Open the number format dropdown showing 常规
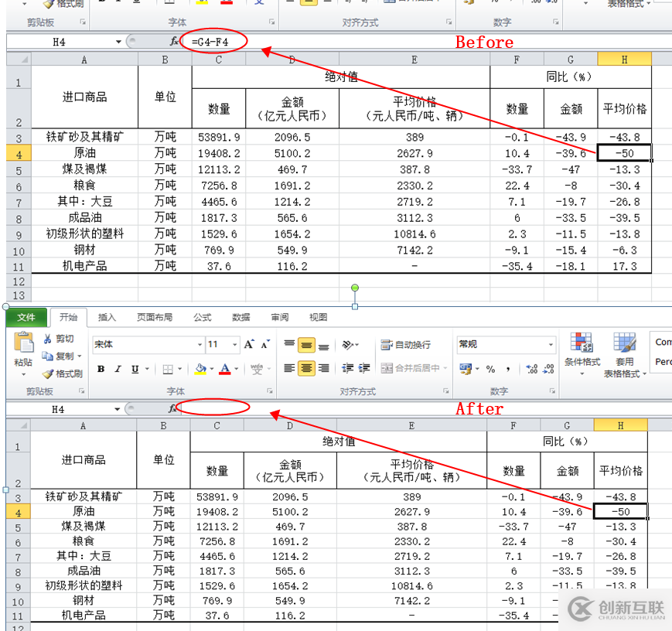Image resolution: width=672 pixels, height=631 pixels. click(551, 344)
